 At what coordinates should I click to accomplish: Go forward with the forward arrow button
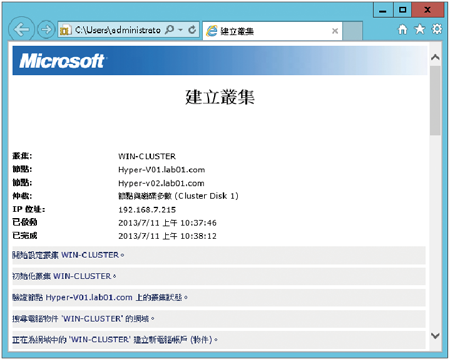46,30
